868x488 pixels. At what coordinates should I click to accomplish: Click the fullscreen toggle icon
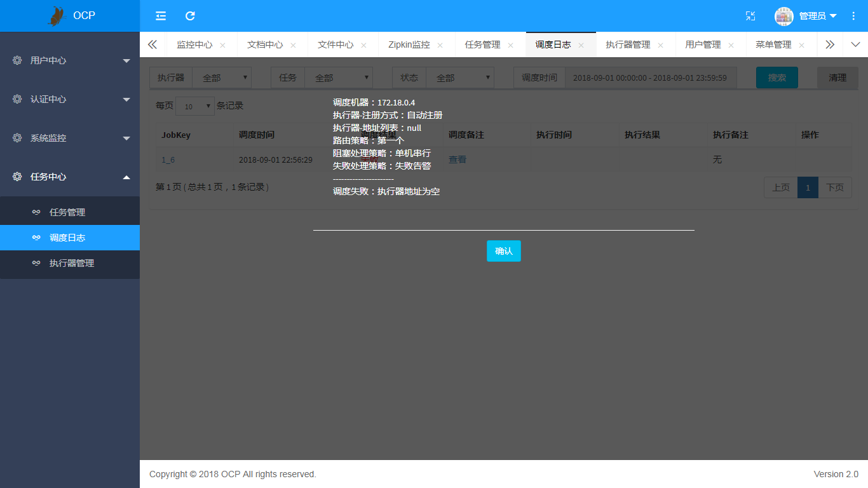(x=750, y=16)
